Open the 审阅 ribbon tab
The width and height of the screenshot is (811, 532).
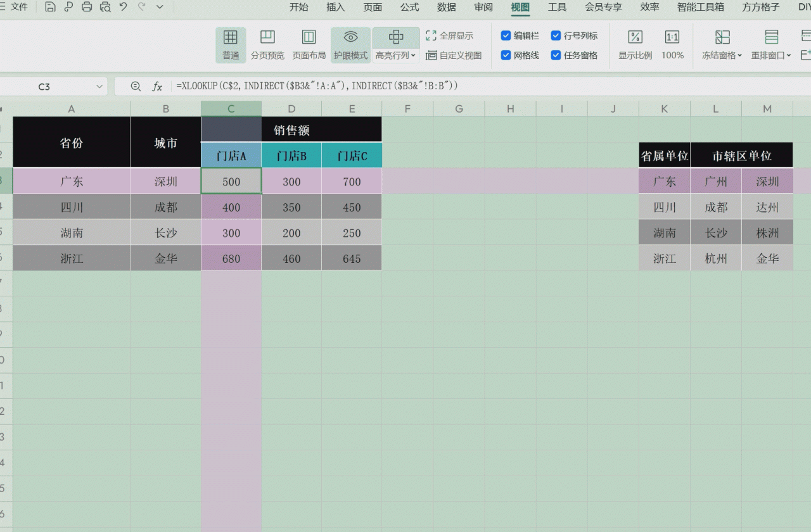483,7
